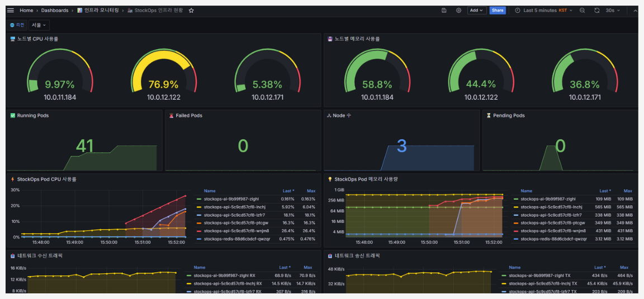
Task: Click the Share button
Action: 498,10
